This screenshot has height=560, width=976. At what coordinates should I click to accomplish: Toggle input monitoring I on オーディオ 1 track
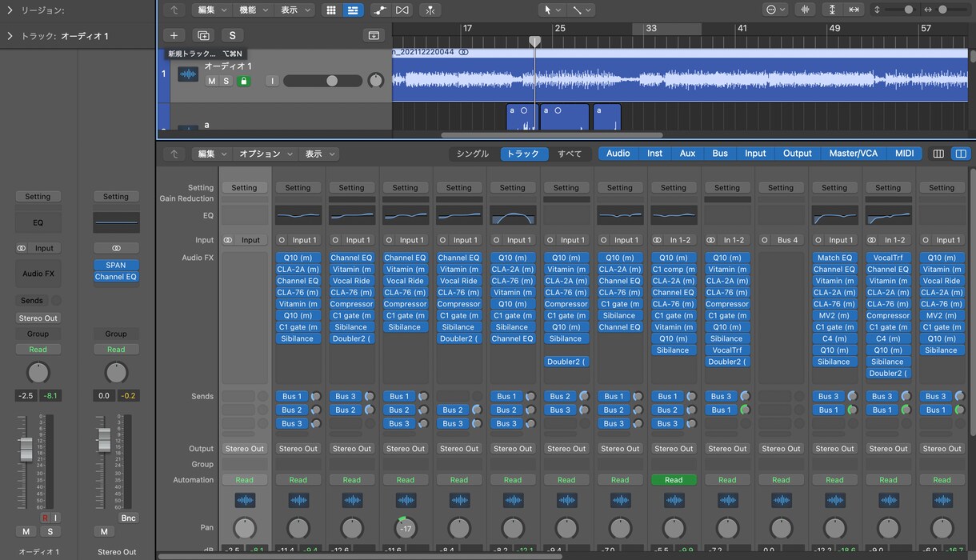coord(272,81)
